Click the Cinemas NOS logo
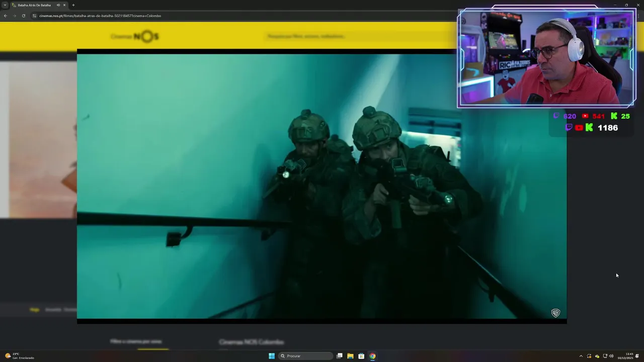This screenshot has height=362, width=644. [135, 36]
